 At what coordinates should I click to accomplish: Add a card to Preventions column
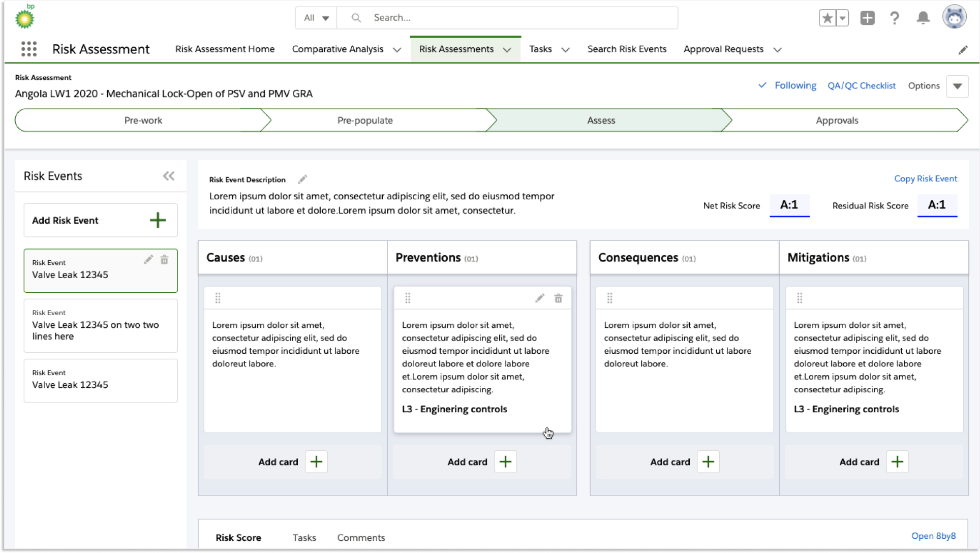tap(505, 462)
